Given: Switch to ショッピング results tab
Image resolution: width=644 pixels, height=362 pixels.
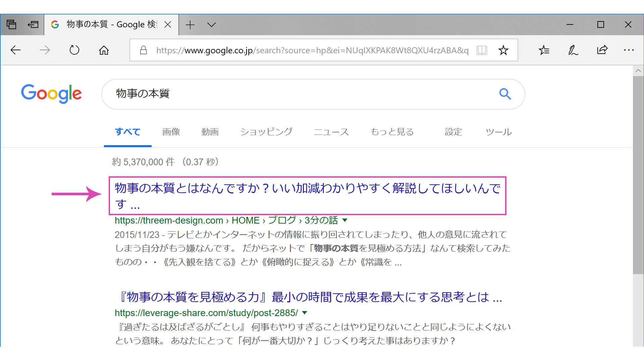Looking at the screenshot, I should pyautogui.click(x=266, y=132).
